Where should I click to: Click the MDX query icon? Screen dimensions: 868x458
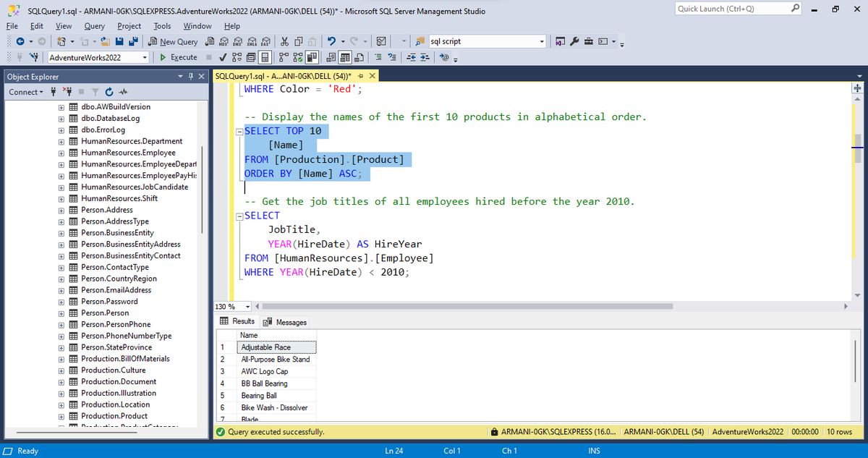[224, 41]
